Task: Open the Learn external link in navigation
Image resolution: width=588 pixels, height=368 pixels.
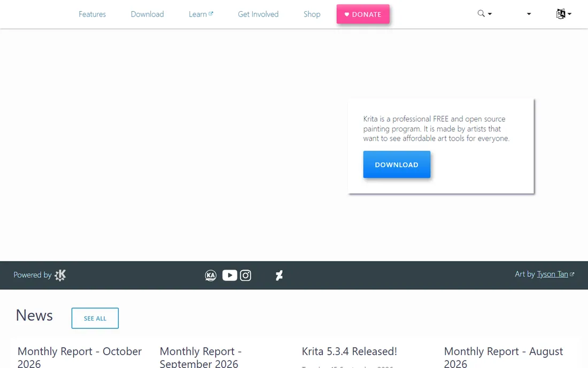Action: click(x=200, y=14)
